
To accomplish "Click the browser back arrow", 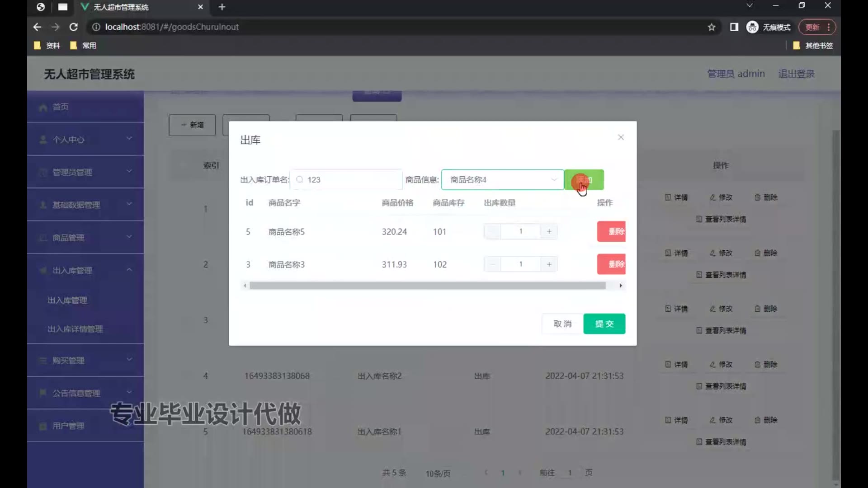I will (x=37, y=27).
